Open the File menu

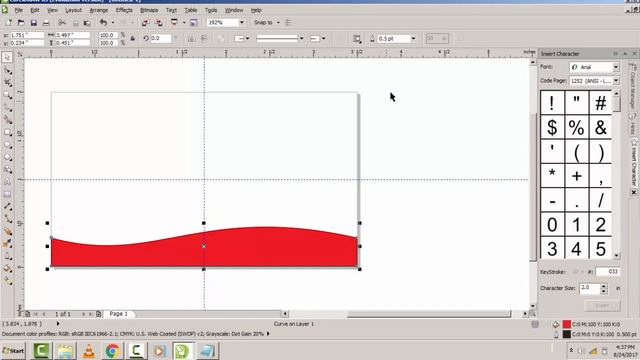[18, 10]
